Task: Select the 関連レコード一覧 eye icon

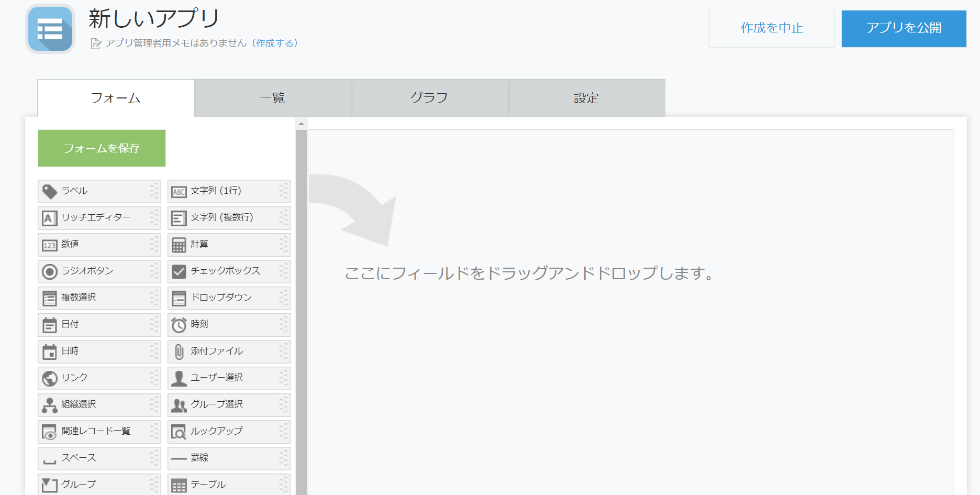Action: [50, 432]
